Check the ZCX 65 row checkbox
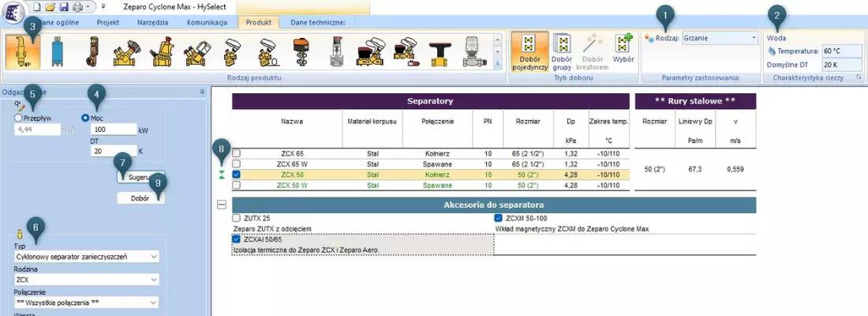 (x=237, y=153)
